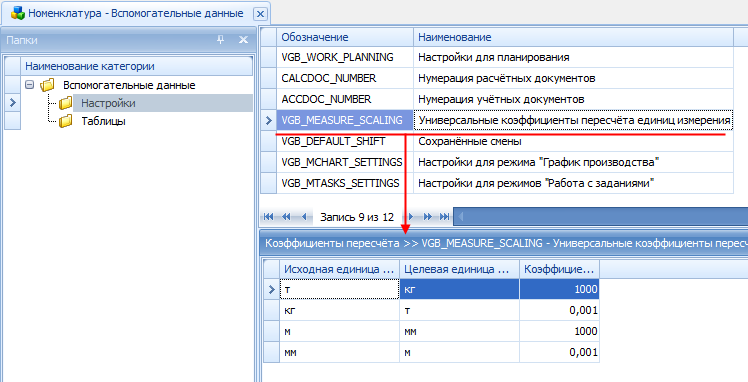748x382 pixels.
Task: Click the Исходная единица column header
Action: pyautogui.click(x=339, y=269)
